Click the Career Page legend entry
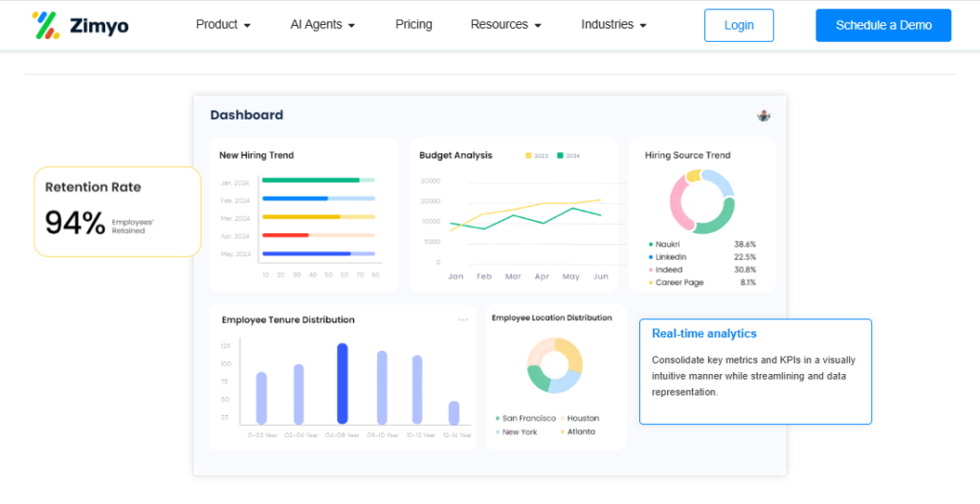The width and height of the screenshot is (980, 504). click(676, 282)
